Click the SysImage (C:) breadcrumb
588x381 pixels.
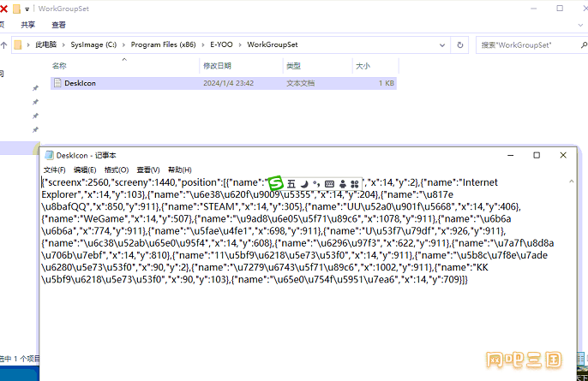(93, 45)
